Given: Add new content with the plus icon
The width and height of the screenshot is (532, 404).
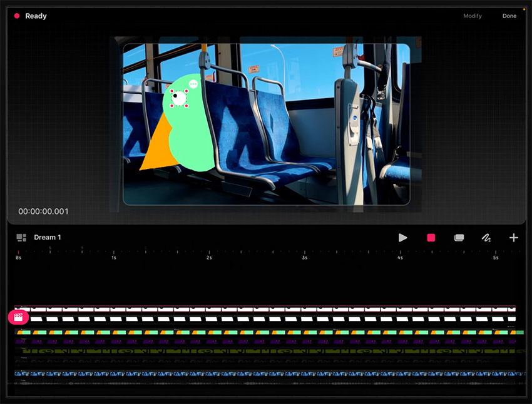Looking at the screenshot, I should point(513,238).
